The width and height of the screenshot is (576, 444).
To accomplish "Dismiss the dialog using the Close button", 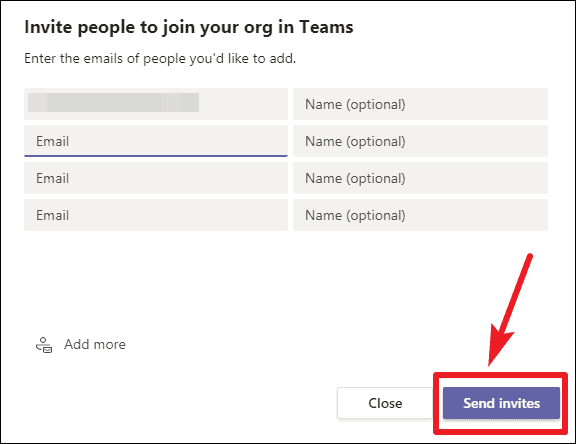I will pyautogui.click(x=385, y=403).
